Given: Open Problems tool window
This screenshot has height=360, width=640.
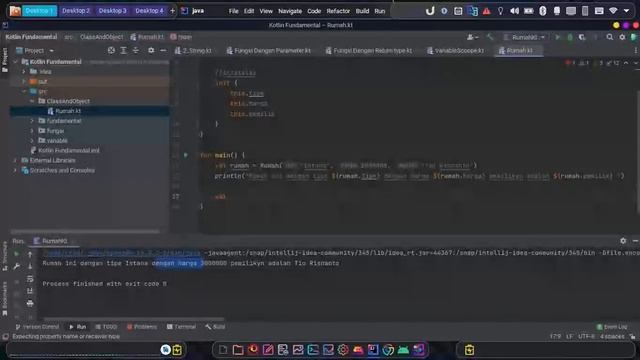Looking at the screenshot, I should coord(142,327).
